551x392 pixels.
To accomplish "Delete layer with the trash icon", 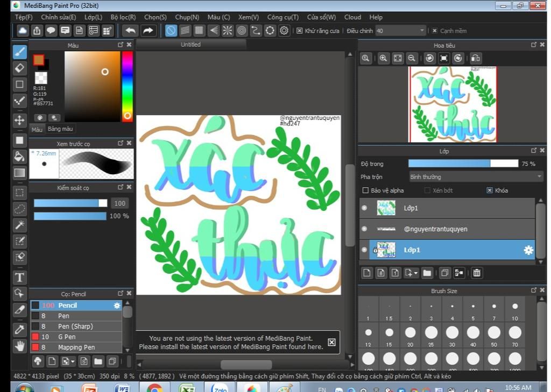I will point(477,273).
